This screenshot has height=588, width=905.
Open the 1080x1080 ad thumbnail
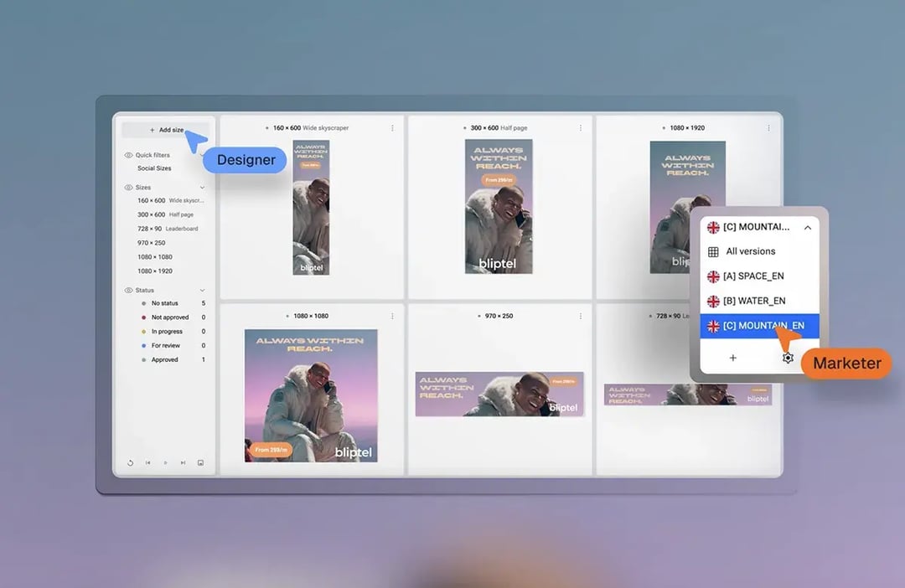point(311,395)
